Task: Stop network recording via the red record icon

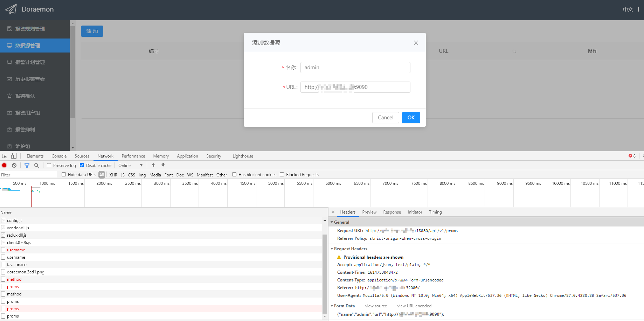Action: [4, 165]
